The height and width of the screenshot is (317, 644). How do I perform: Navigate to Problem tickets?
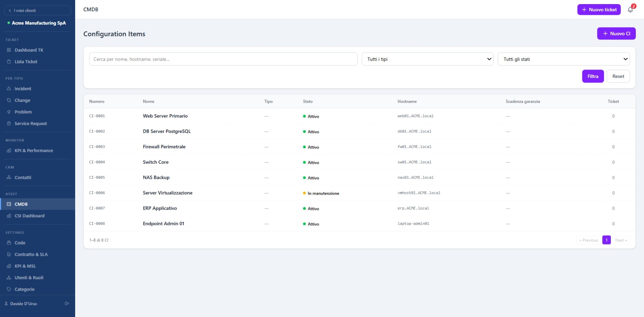(x=37, y=112)
